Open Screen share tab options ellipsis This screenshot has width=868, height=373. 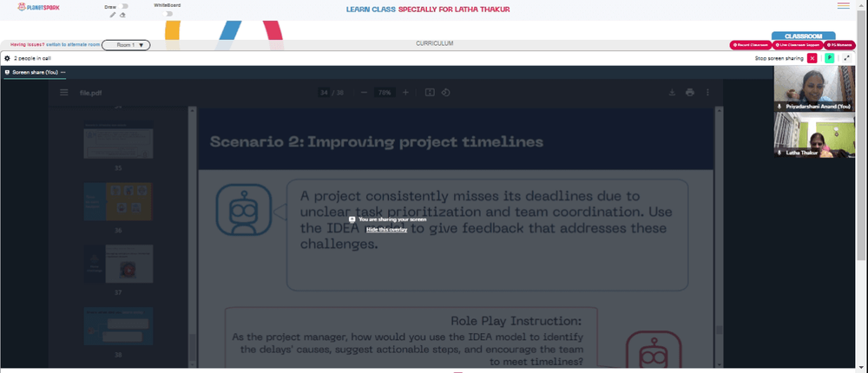tap(63, 72)
